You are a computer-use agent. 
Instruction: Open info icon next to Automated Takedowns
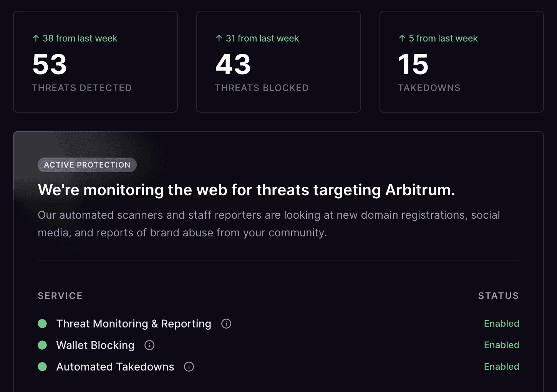click(x=189, y=367)
